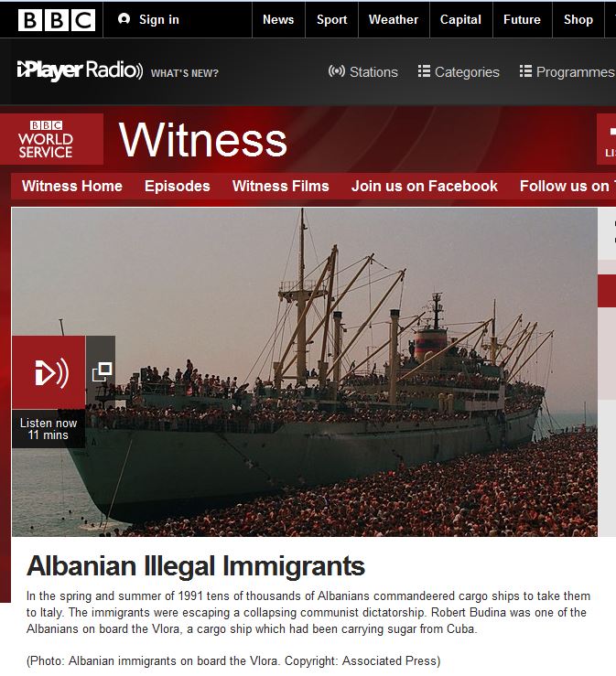Viewport: 616px width, 676px height.
Task: Open the Witness Films tab
Action: 280,187
